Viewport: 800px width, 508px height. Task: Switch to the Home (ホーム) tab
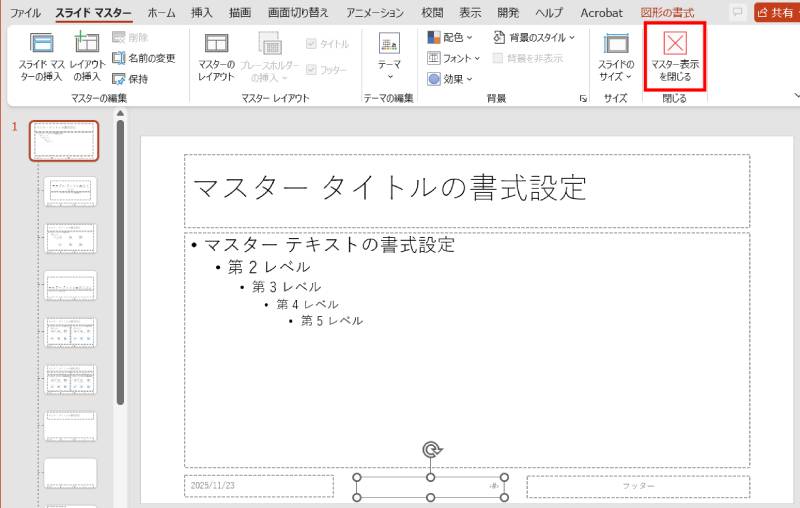pyautogui.click(x=161, y=13)
